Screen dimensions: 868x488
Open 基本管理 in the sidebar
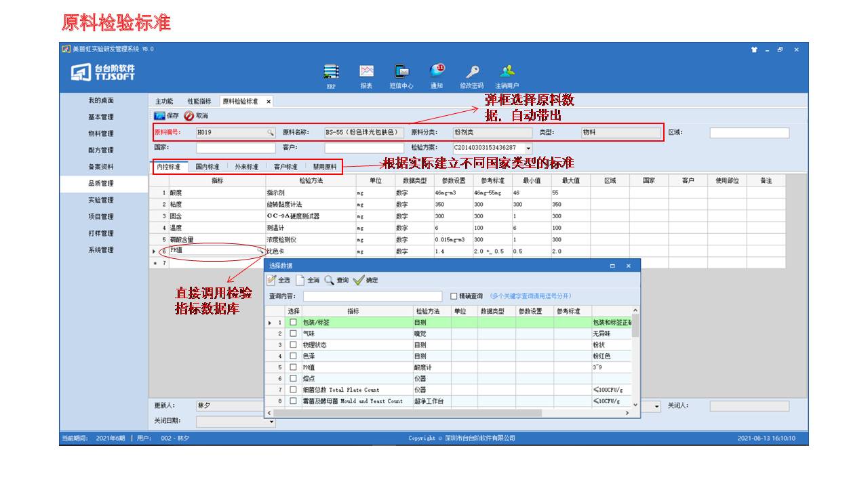tap(101, 117)
